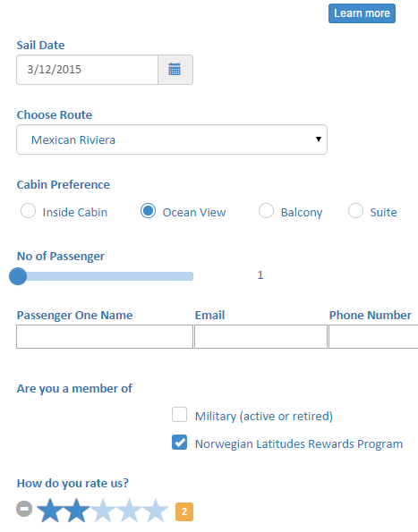418x532 pixels.
Task: Check the Military (active or retired) box
Action: pos(179,415)
